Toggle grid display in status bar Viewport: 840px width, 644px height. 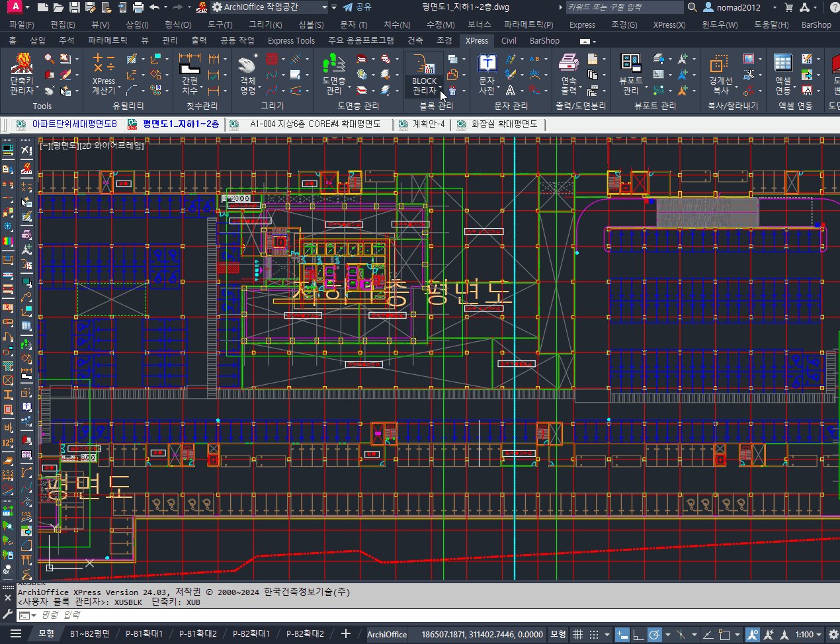pyautogui.click(x=577, y=635)
